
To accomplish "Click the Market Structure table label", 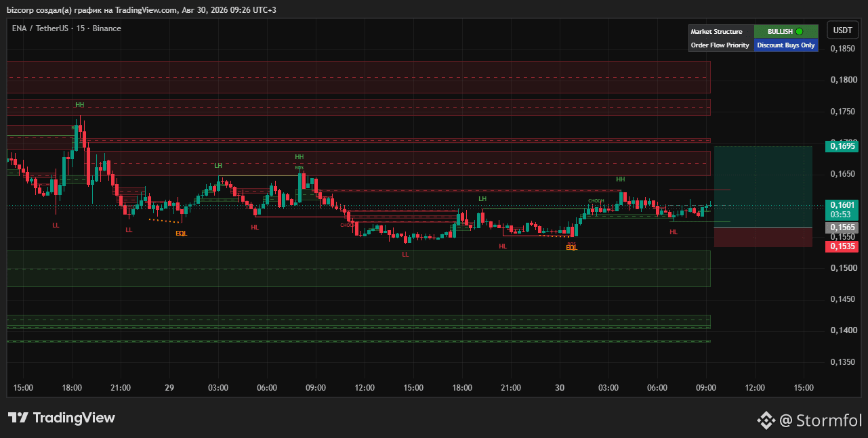I will point(716,31).
